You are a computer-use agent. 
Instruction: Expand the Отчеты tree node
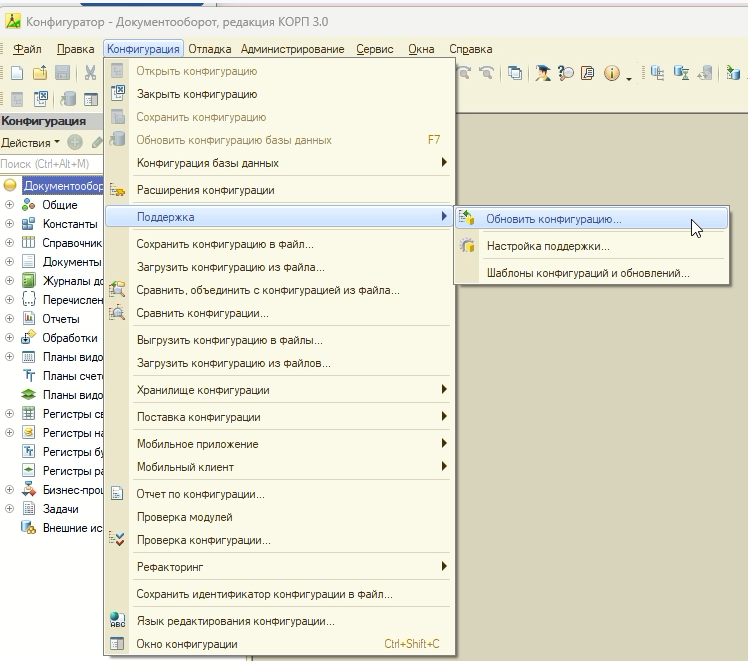pos(9,319)
